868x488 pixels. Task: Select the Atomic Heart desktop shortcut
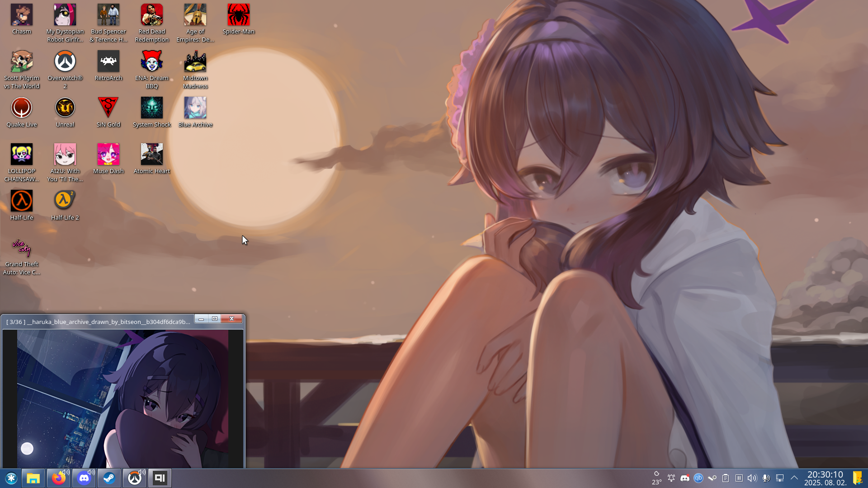152,159
